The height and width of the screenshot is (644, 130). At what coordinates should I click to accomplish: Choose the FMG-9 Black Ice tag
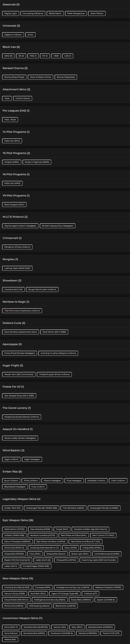click(x=33, y=56)
